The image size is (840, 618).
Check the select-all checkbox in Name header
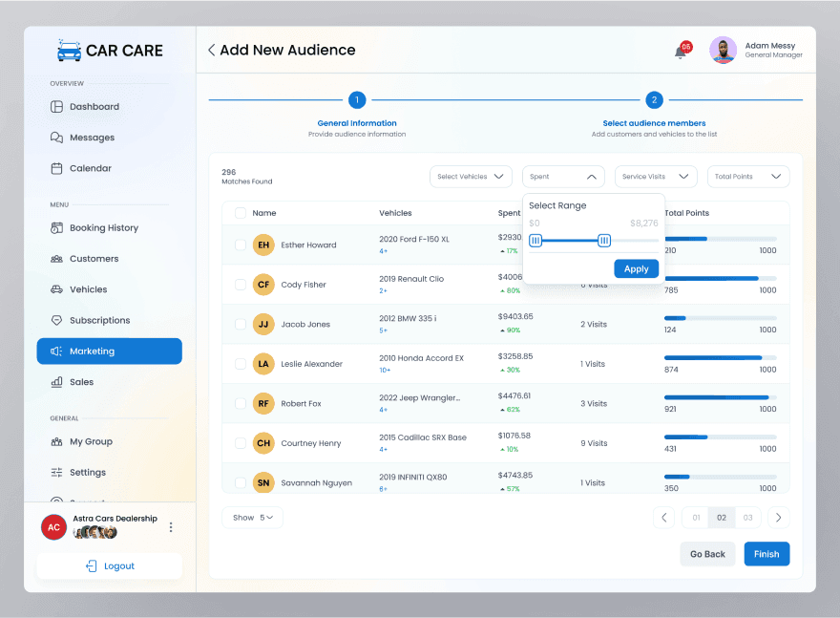coord(241,213)
